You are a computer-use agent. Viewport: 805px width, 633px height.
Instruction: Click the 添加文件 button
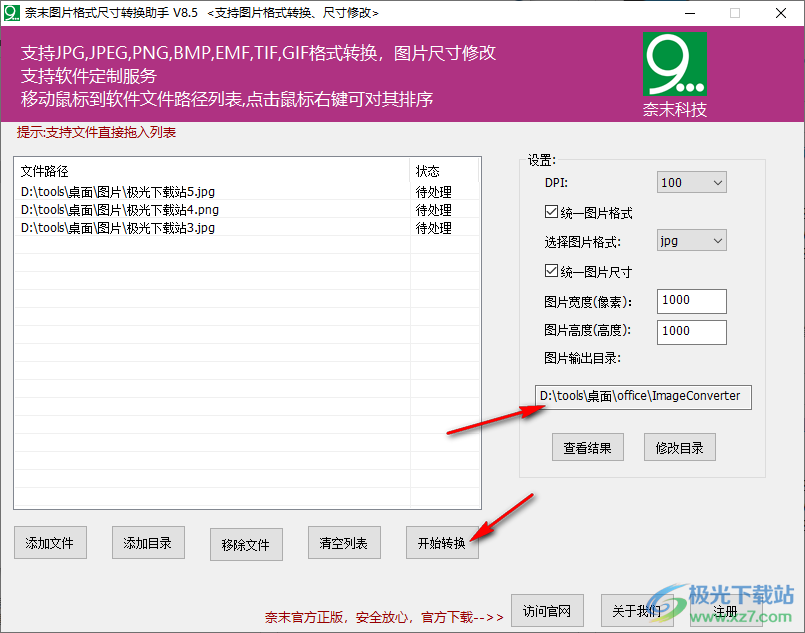pyautogui.click(x=50, y=543)
